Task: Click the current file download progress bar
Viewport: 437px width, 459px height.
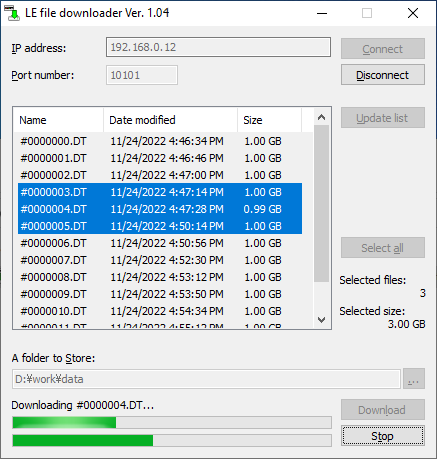Action: [x=172, y=422]
